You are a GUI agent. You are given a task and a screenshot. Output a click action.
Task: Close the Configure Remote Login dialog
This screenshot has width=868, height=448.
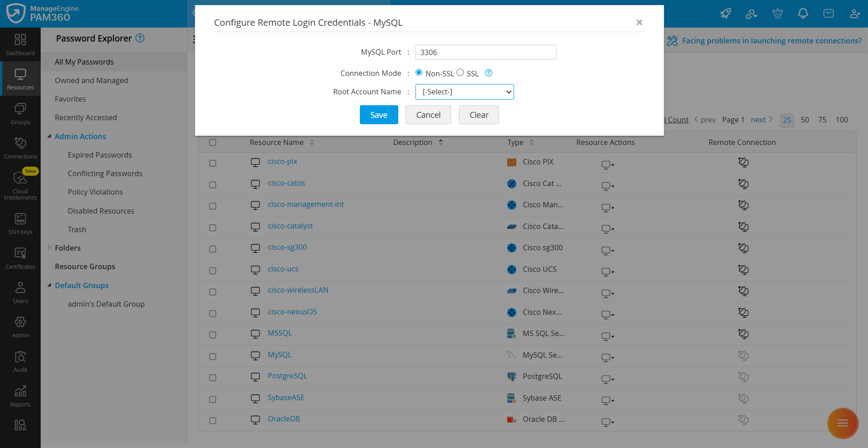coord(639,22)
